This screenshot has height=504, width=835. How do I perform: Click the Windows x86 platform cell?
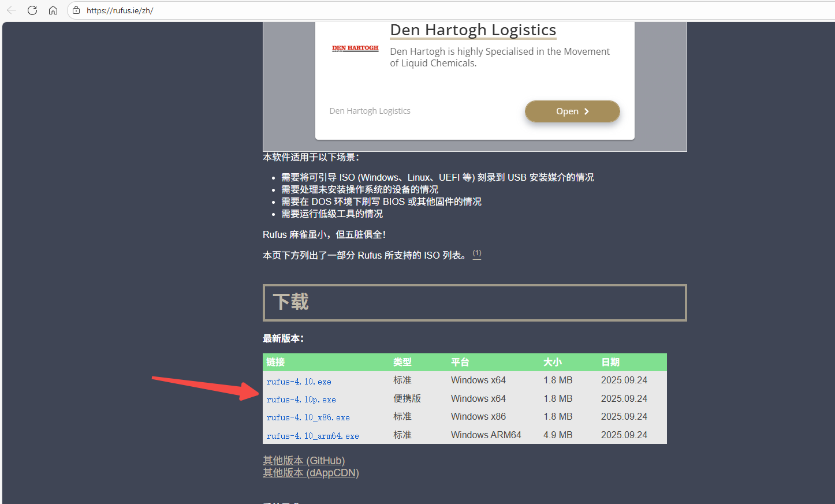point(478,416)
